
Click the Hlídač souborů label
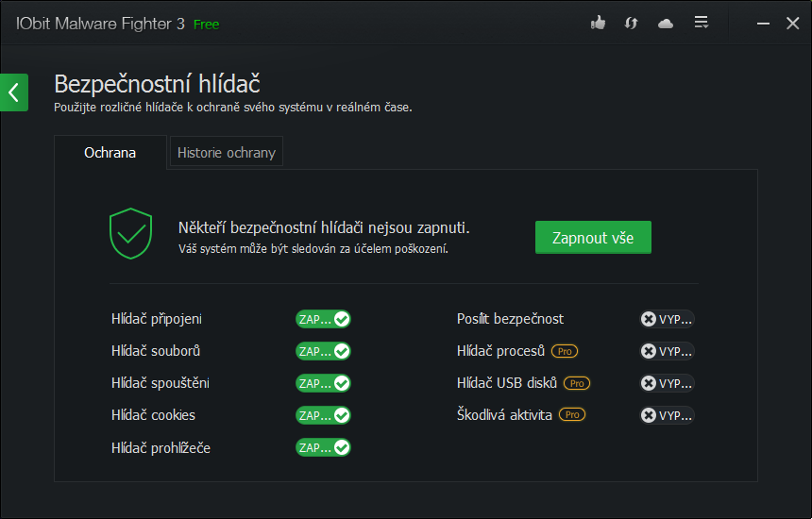[156, 351]
